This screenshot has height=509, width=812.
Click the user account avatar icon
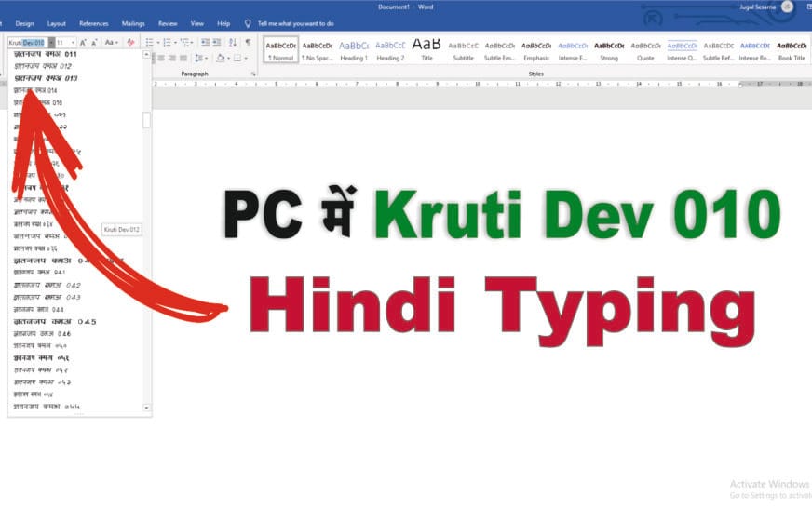pyautogui.click(x=787, y=7)
